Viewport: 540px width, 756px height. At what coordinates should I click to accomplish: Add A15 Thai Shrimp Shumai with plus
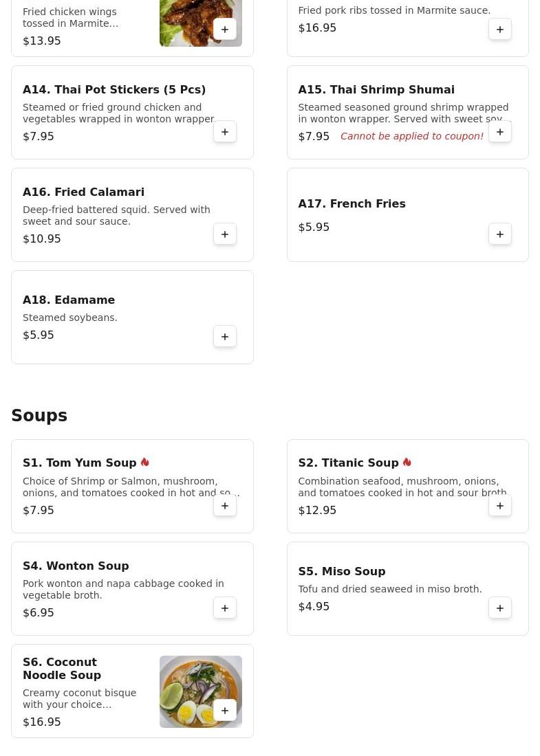[x=500, y=132]
